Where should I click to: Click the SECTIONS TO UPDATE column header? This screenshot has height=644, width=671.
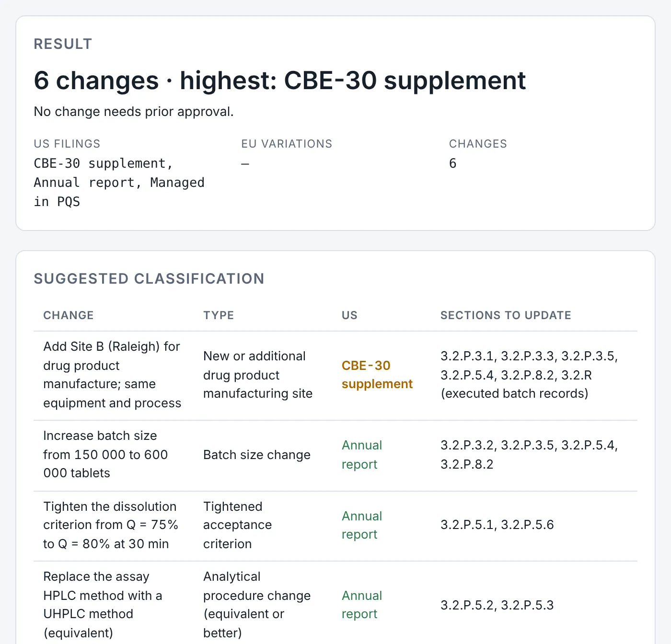506,315
